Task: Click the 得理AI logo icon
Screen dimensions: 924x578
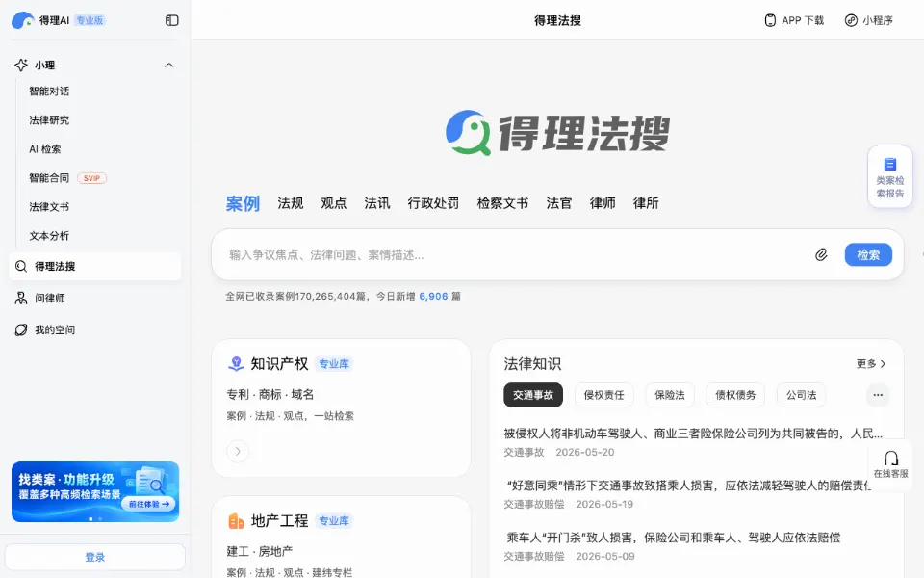Action: pos(22,20)
